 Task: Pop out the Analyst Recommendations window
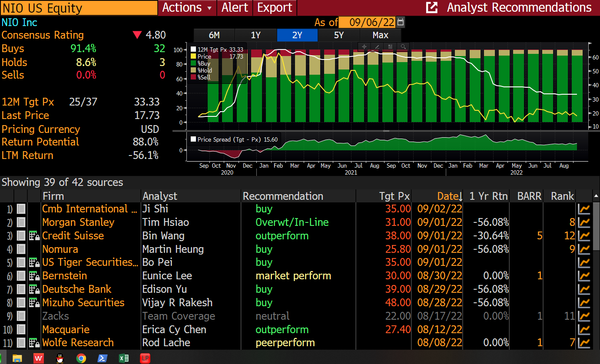432,7
